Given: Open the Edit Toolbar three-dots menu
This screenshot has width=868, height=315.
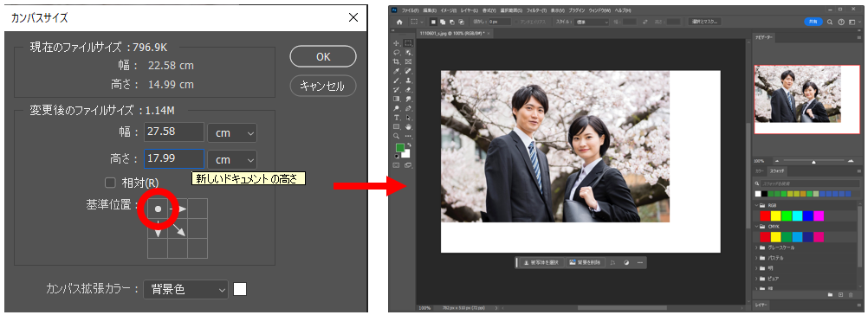Looking at the screenshot, I should pyautogui.click(x=409, y=136).
